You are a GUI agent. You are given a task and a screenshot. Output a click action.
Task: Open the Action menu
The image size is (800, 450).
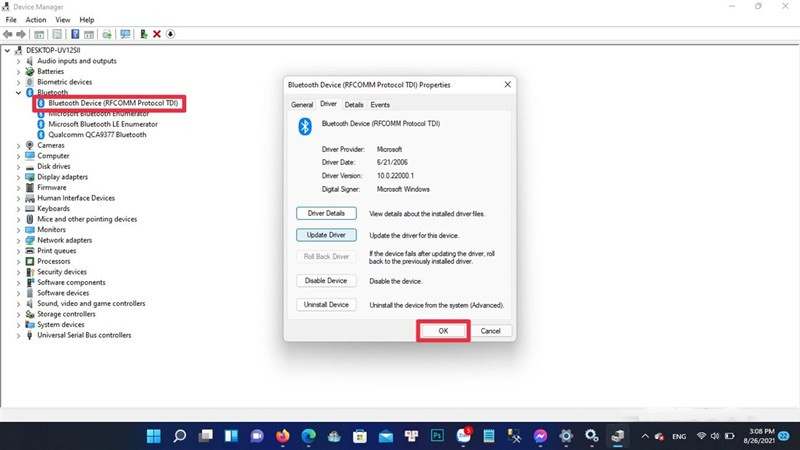pos(35,19)
